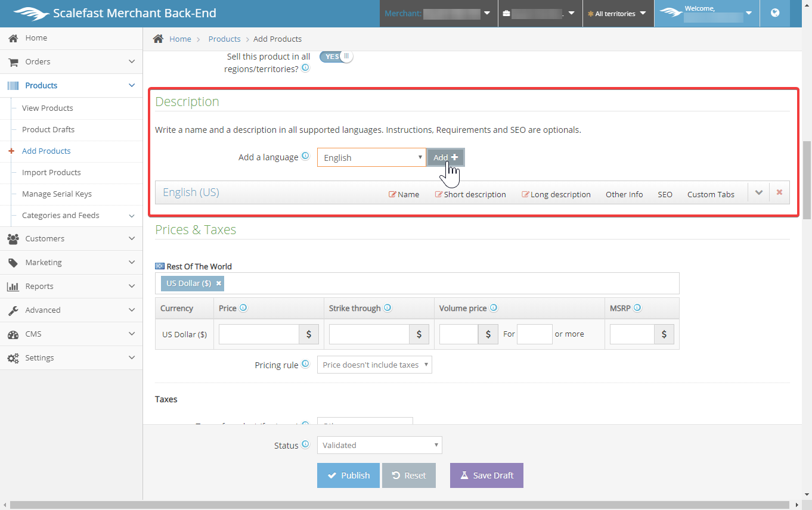This screenshot has width=812, height=510.
Task: Click info icon next to Add a language
Action: [x=305, y=156]
